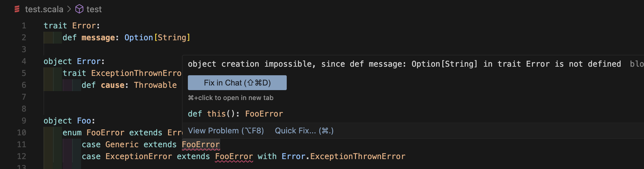This screenshot has width=644, height=169.
Task: Place cursor on ExceptionThrownError in line 12
Action: pyautogui.click(x=358, y=156)
